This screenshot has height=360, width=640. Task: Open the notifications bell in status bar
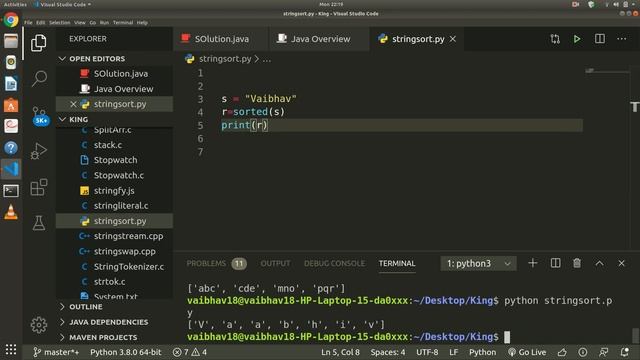coord(624,352)
